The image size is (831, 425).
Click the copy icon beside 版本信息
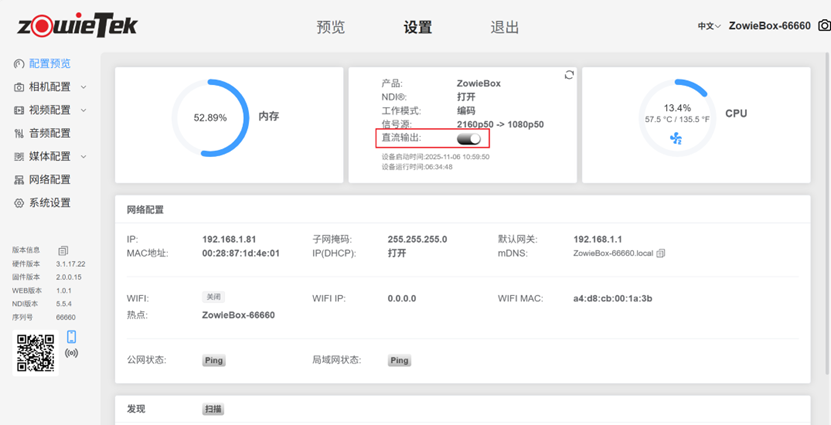click(x=63, y=251)
